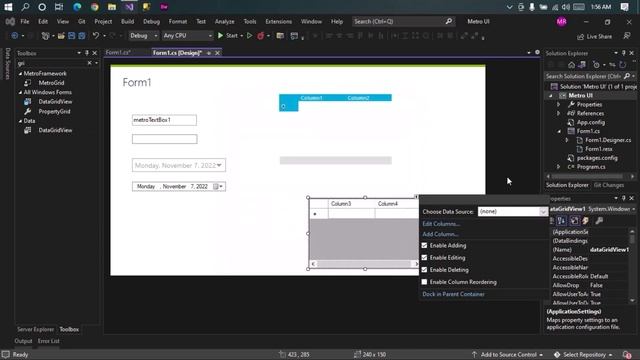Start without debugging using outlined play icon
The width and height of the screenshot is (640, 360).
point(249,36)
